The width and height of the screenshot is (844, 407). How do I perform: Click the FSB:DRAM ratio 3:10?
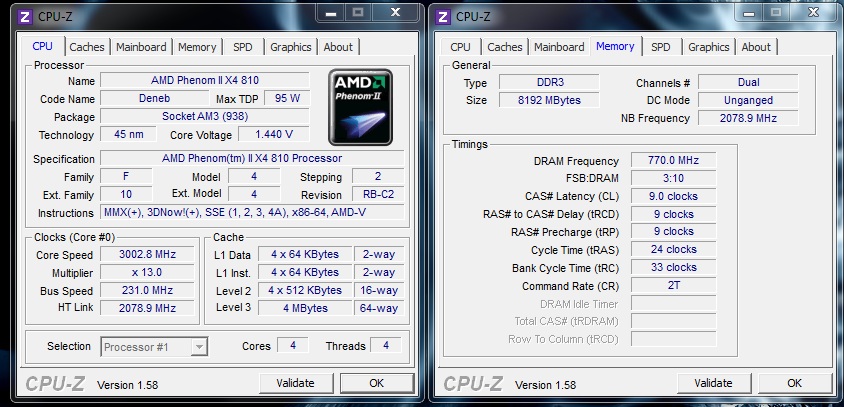coord(673,178)
